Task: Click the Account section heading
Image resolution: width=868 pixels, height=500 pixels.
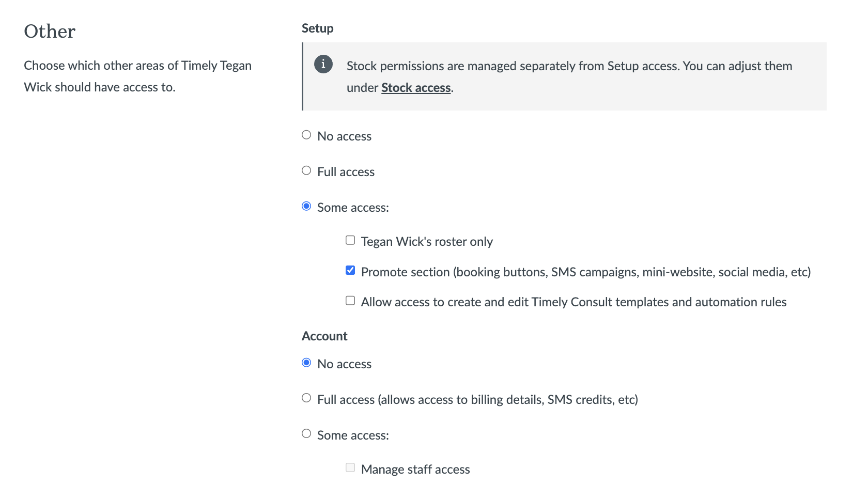Action: 324,336
